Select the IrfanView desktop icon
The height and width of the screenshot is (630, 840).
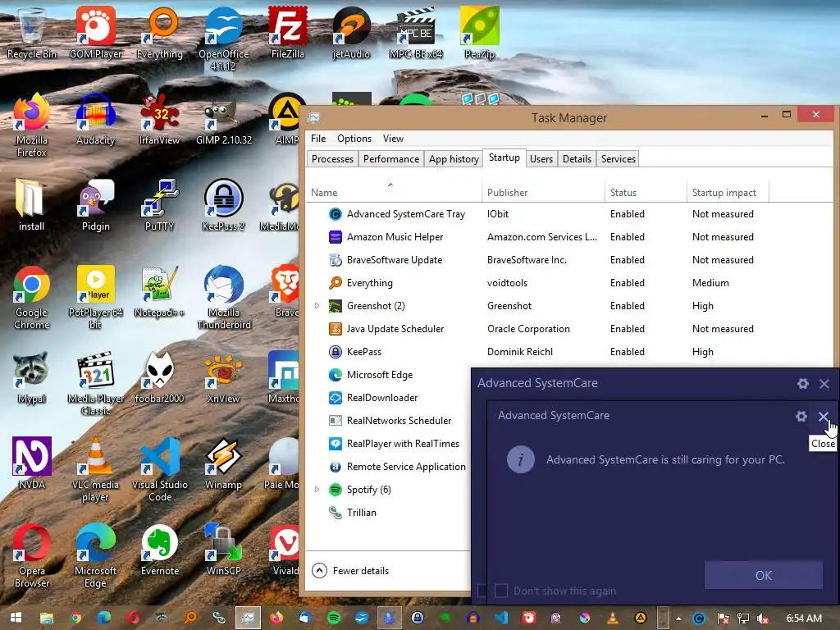[159, 119]
